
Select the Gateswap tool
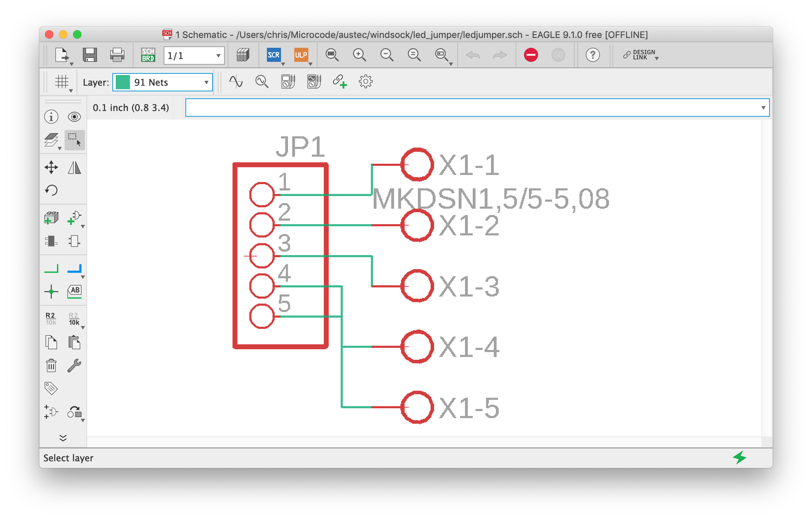point(51,412)
